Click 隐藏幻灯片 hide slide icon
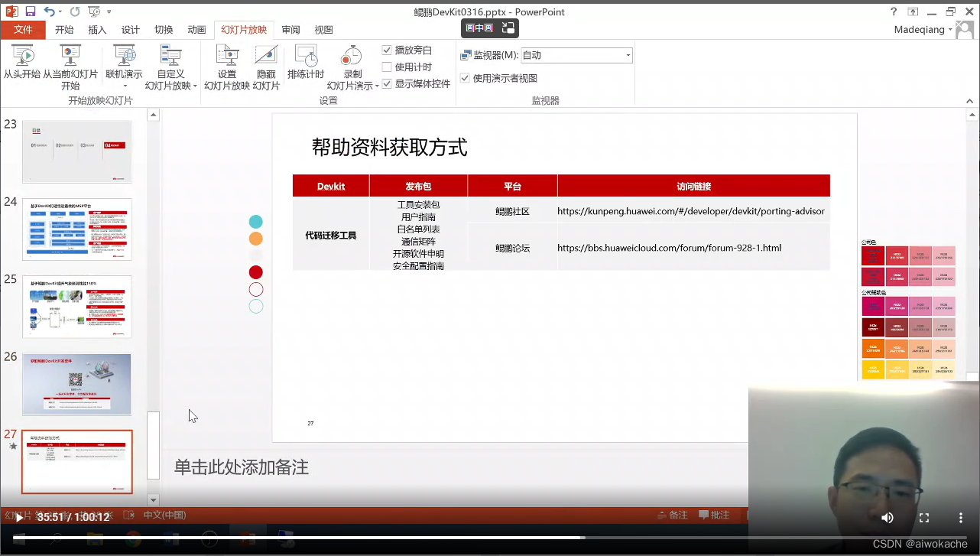The image size is (980, 556). [266, 68]
